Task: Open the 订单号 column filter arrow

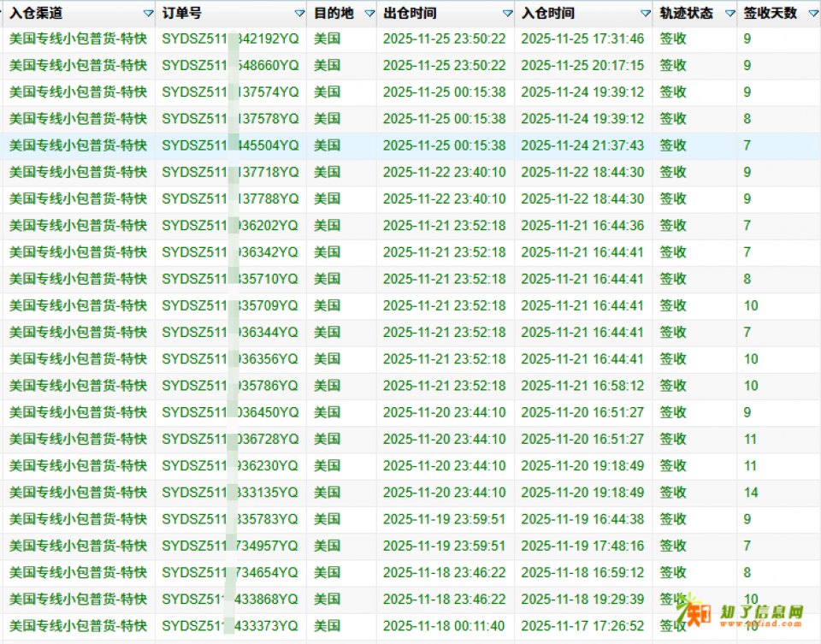Action: click(x=299, y=14)
